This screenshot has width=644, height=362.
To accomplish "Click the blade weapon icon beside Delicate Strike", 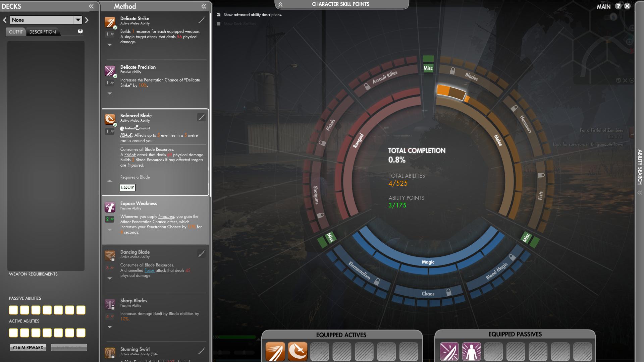I will pyautogui.click(x=201, y=20).
